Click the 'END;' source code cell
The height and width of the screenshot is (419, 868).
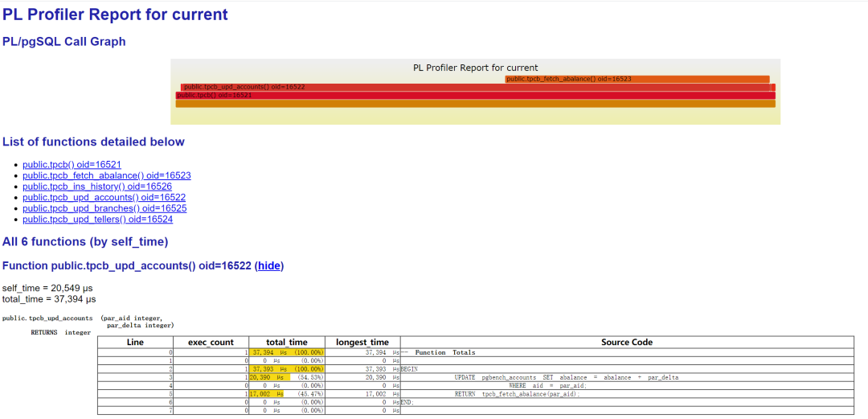coord(627,402)
